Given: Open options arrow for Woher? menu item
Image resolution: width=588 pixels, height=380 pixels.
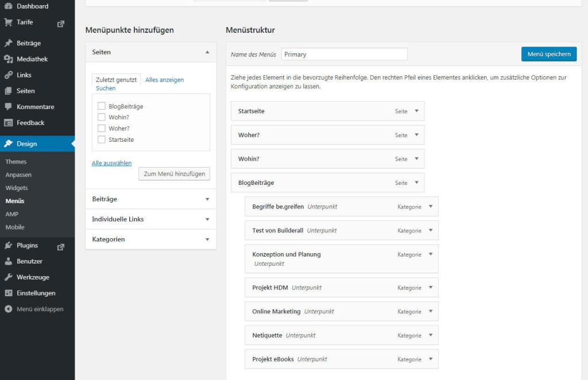Looking at the screenshot, I should tap(416, 135).
